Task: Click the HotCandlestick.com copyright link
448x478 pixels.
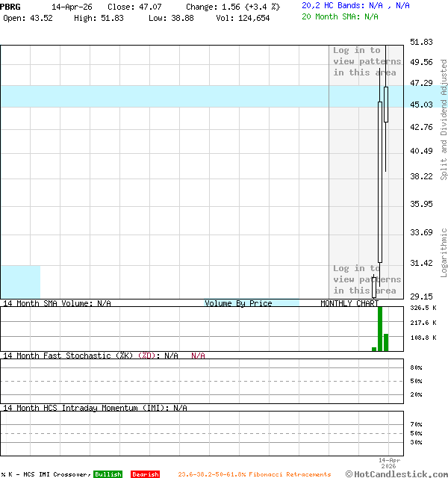Action: 396,474
